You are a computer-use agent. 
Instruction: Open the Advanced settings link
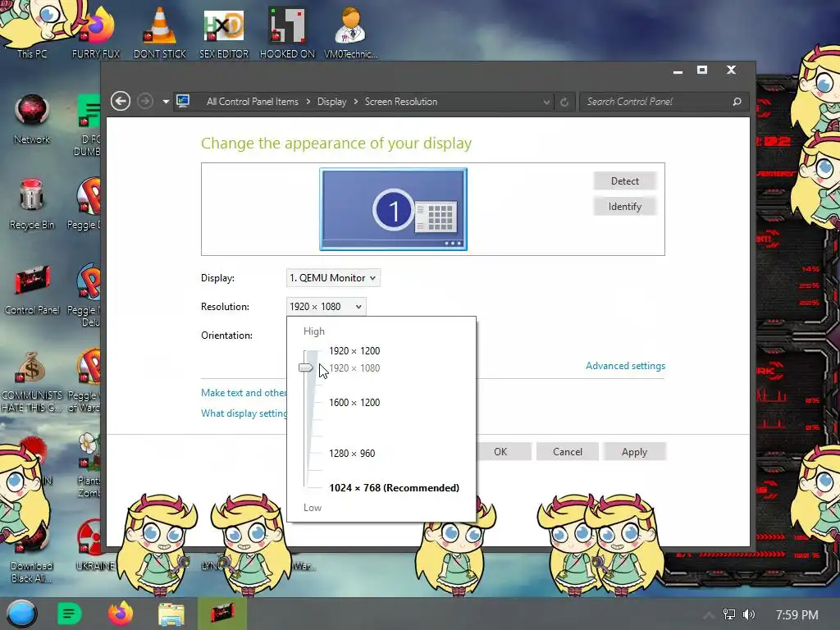(625, 365)
